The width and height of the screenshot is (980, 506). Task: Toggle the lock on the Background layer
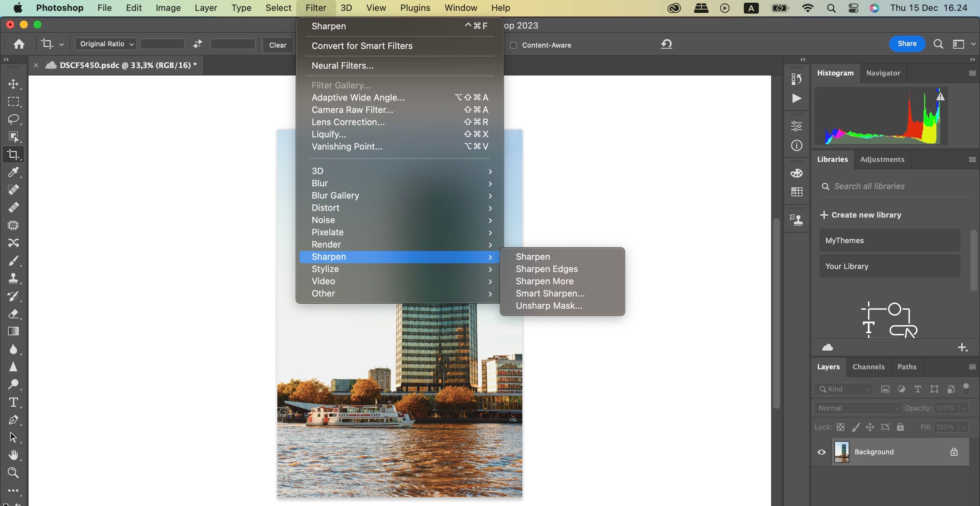click(954, 452)
